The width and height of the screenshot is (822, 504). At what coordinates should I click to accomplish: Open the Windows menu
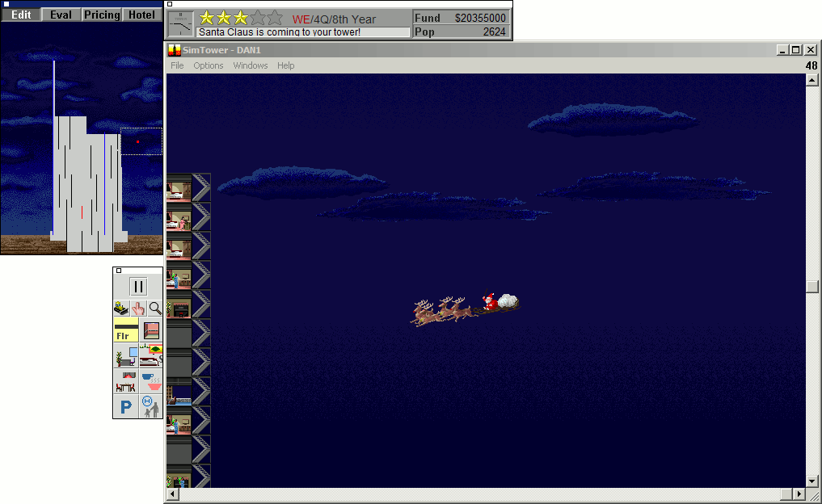point(251,65)
